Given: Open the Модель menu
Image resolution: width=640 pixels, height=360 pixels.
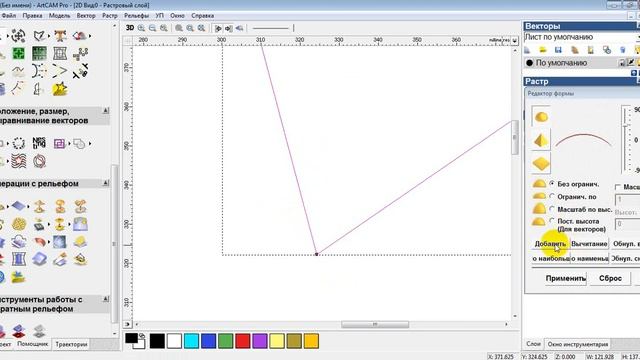Looking at the screenshot, I should point(60,16).
